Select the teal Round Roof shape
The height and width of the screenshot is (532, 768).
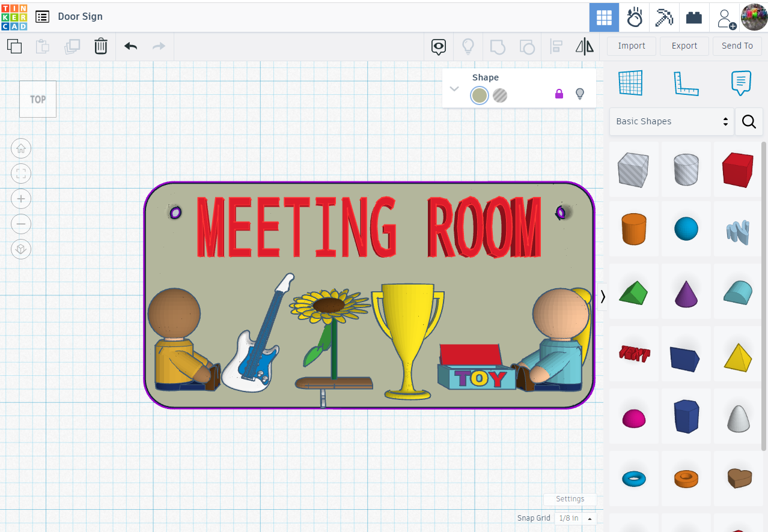[738, 292]
